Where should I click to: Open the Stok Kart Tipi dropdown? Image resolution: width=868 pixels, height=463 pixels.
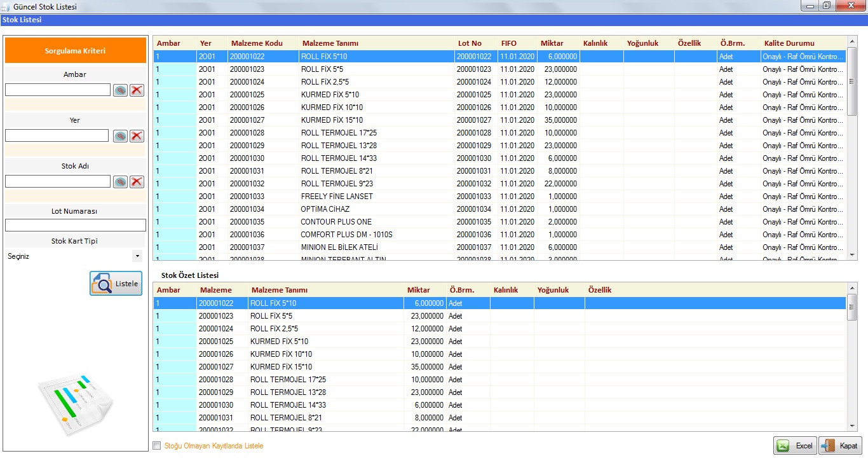(x=138, y=256)
